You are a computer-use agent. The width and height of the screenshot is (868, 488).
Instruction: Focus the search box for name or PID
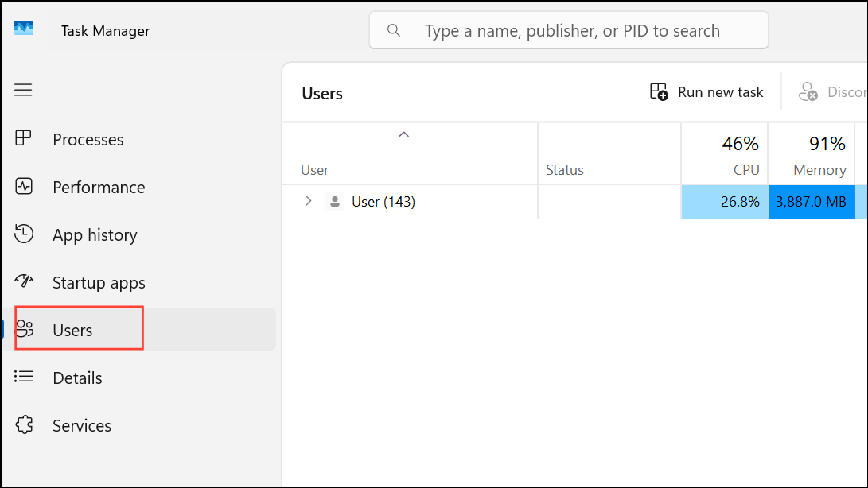pos(569,30)
